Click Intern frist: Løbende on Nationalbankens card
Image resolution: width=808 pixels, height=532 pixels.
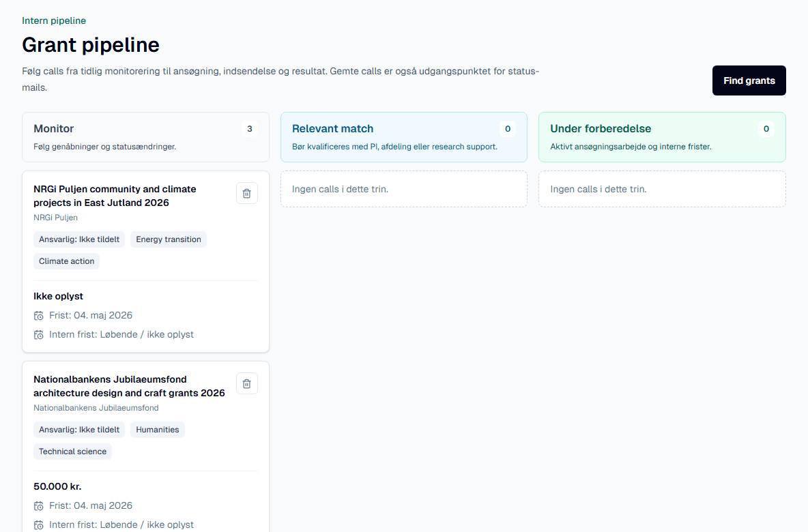coord(121,524)
